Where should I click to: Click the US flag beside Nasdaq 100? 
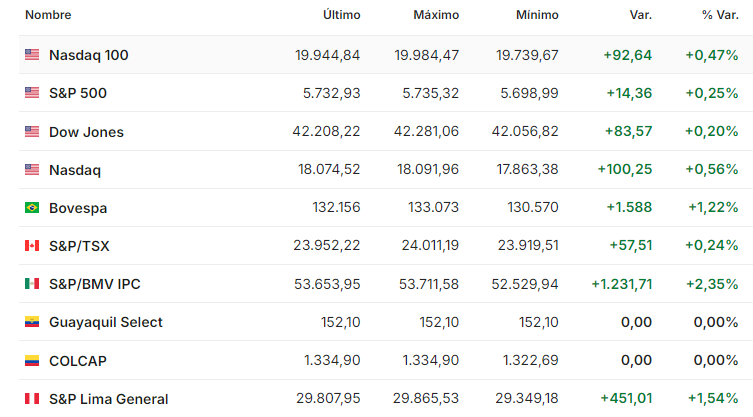coord(32,55)
